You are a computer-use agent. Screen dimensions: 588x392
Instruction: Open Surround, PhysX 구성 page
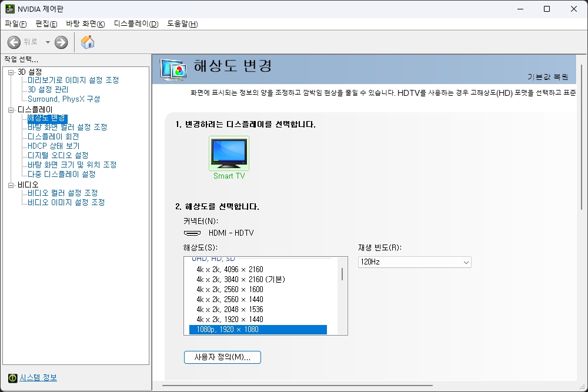click(x=64, y=99)
